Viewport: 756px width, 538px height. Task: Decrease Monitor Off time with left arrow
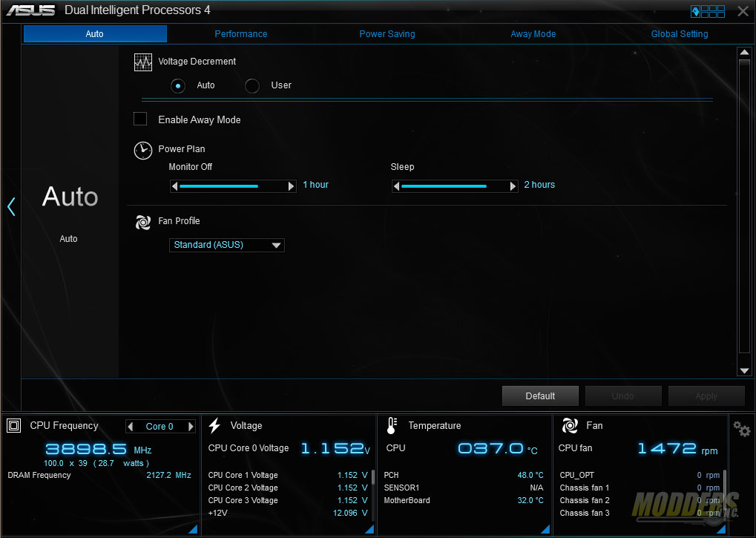(x=174, y=186)
